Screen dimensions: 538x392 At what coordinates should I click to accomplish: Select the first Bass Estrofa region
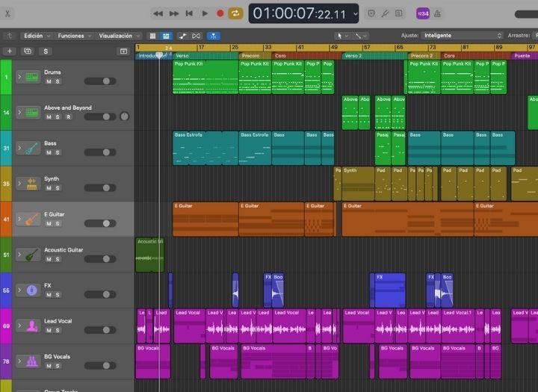pos(205,148)
